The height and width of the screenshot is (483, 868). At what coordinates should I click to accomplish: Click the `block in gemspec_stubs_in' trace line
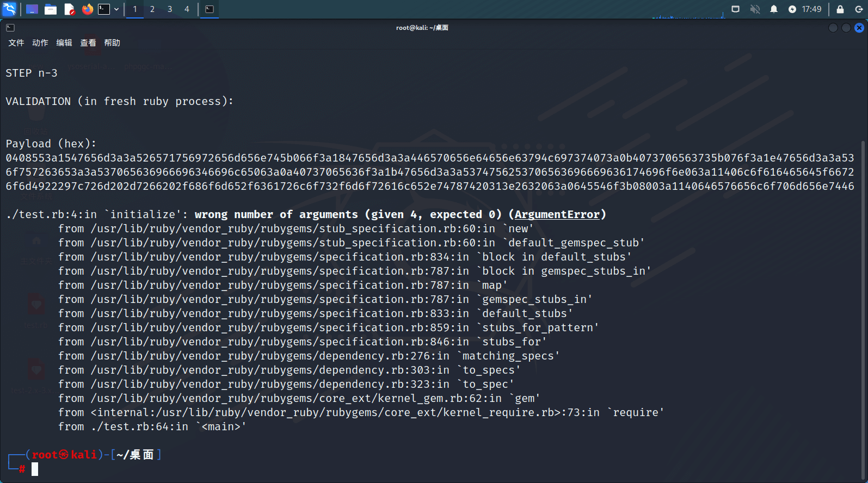pos(355,271)
